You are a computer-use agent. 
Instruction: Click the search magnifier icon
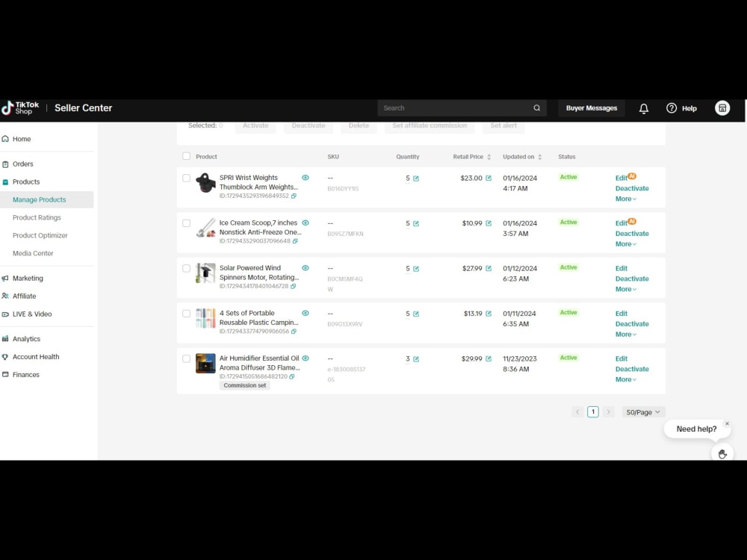[536, 108]
